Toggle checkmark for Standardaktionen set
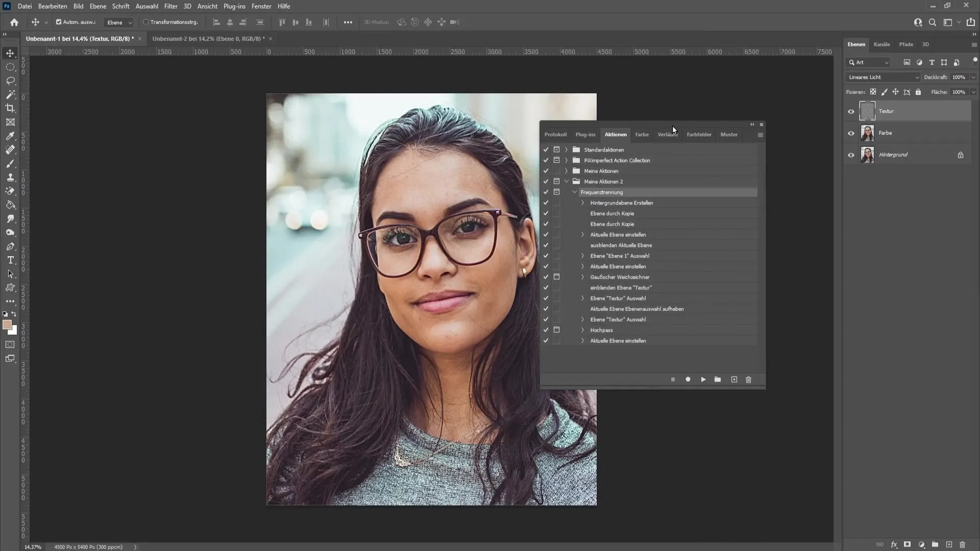The height and width of the screenshot is (551, 980). [546, 149]
